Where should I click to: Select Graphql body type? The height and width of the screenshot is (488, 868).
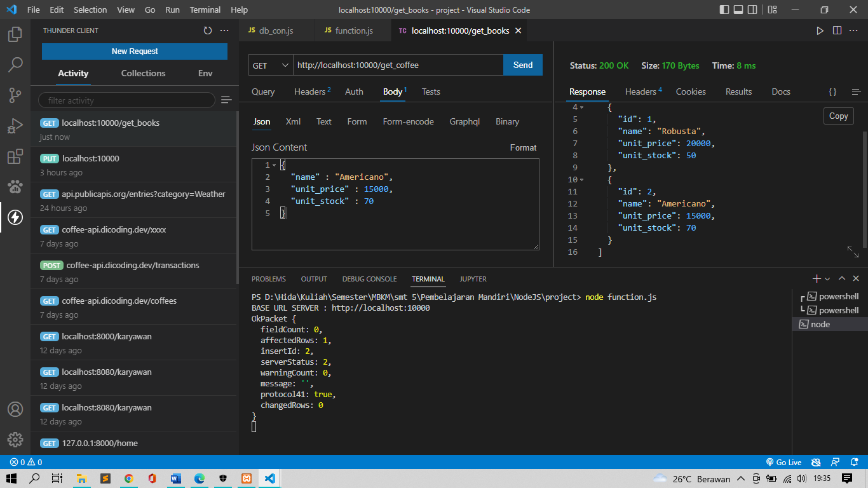coord(465,121)
